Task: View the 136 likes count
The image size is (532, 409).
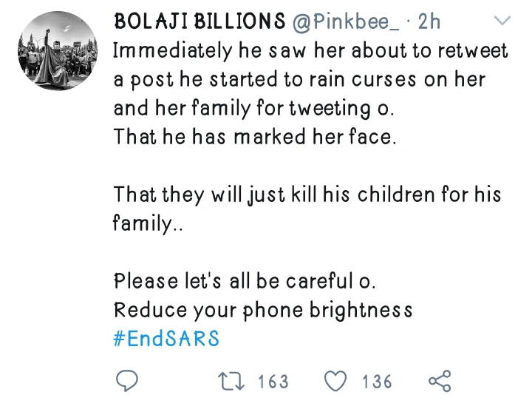Action: (x=377, y=382)
